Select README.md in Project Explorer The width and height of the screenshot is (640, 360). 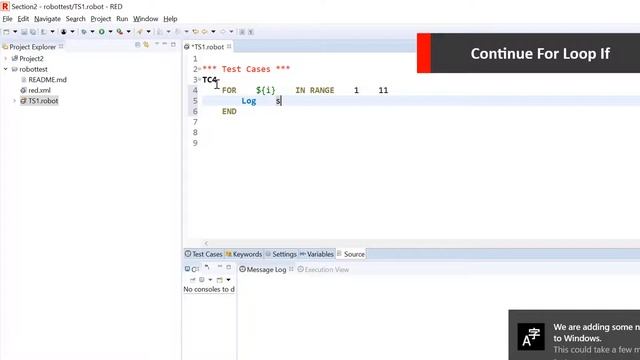point(47,80)
